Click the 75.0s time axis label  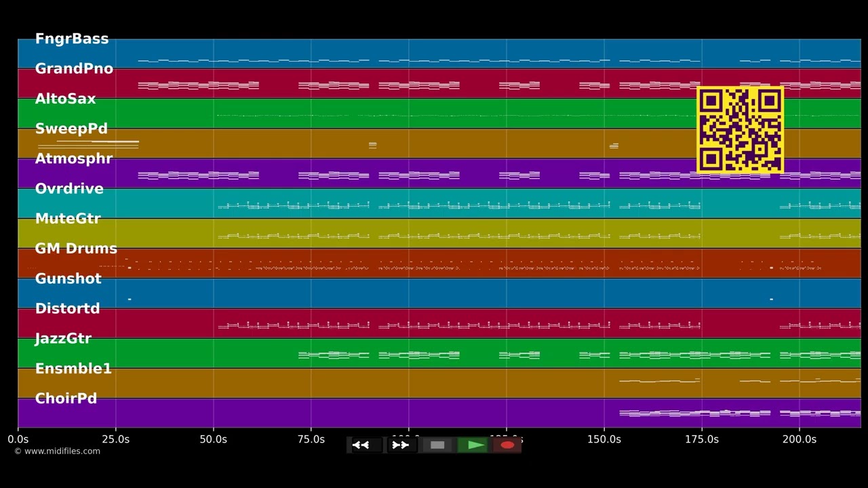tap(311, 439)
